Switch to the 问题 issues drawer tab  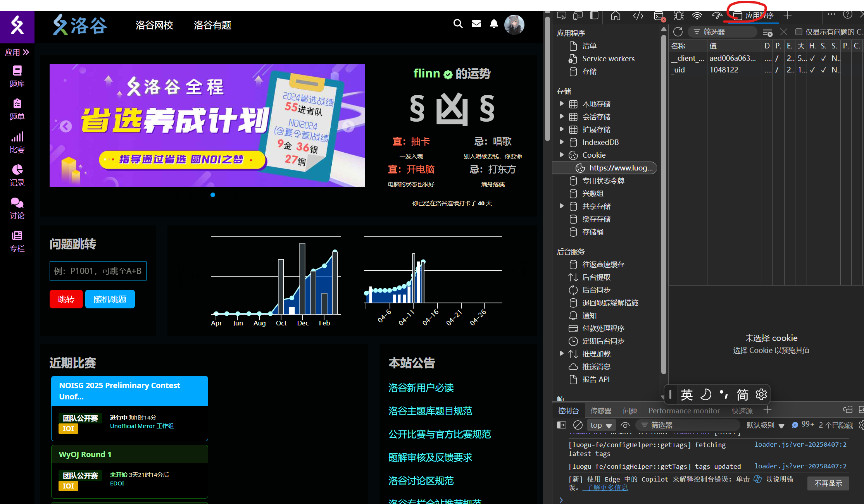click(x=630, y=411)
